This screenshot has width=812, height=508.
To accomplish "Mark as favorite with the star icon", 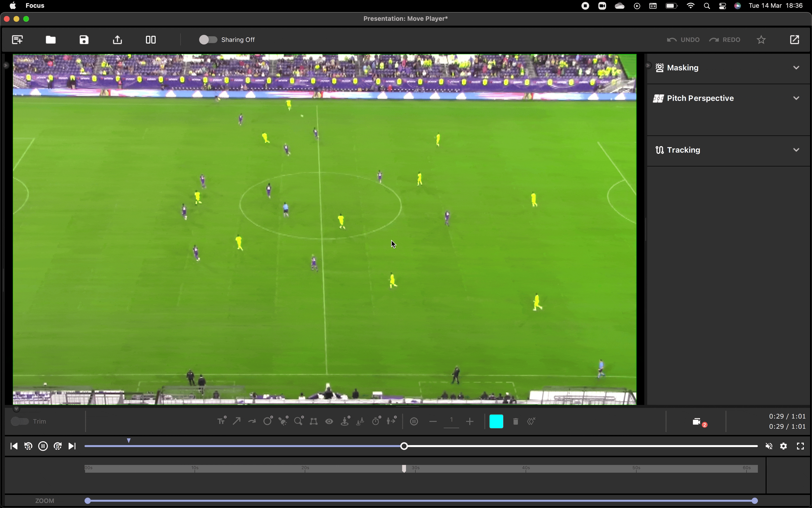I will (761, 40).
